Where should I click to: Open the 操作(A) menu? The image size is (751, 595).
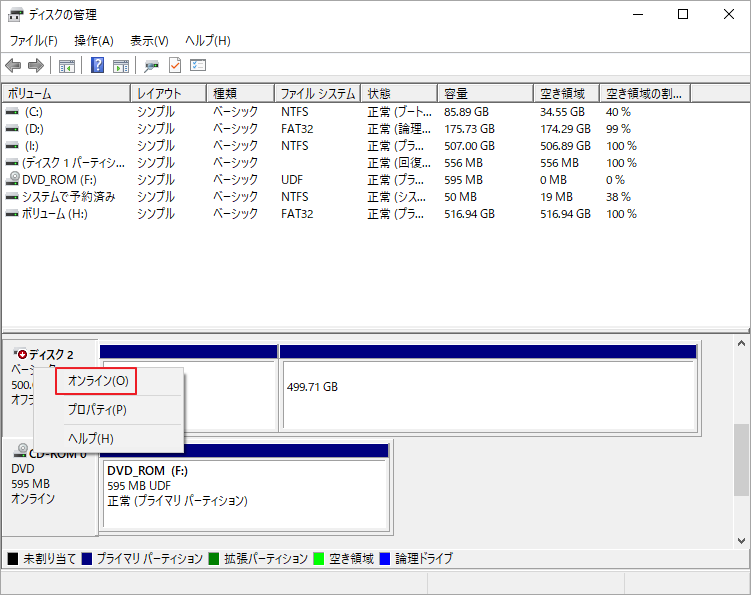tap(94, 41)
